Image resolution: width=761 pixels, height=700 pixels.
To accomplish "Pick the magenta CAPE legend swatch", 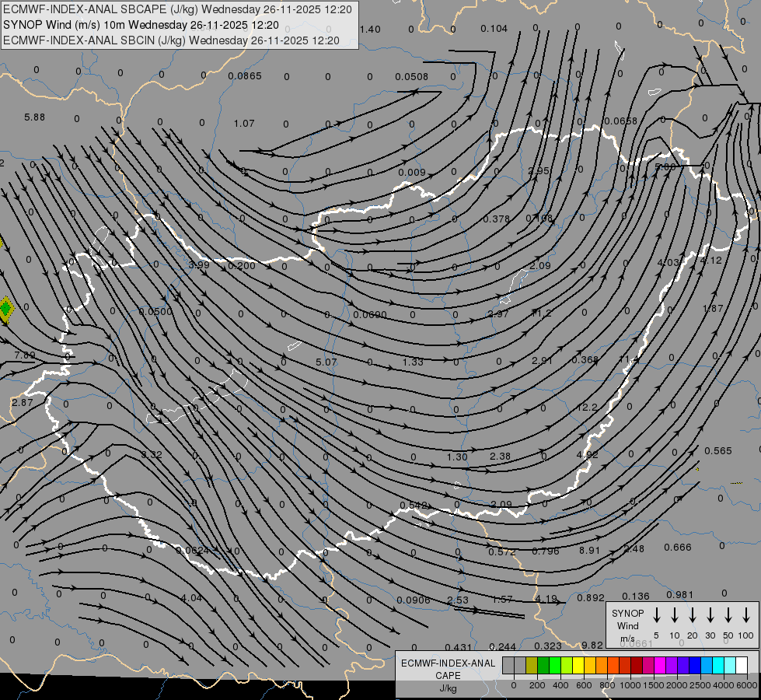I will pos(660,666).
